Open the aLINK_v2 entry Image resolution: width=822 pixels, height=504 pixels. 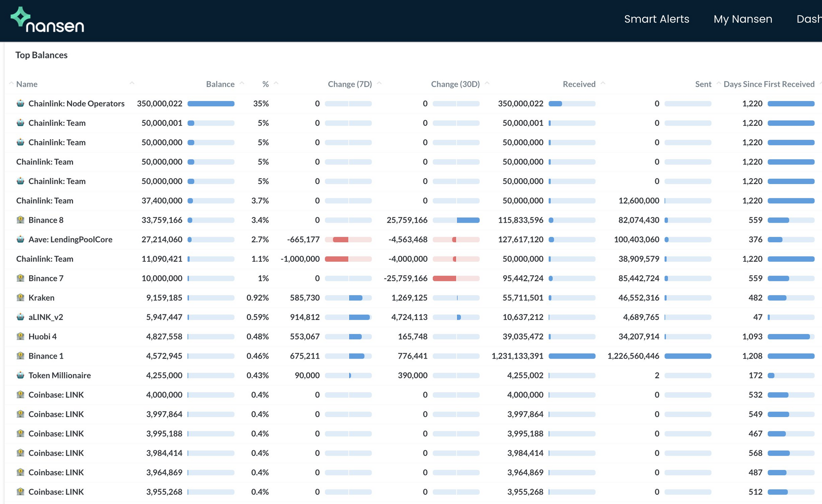click(x=46, y=317)
